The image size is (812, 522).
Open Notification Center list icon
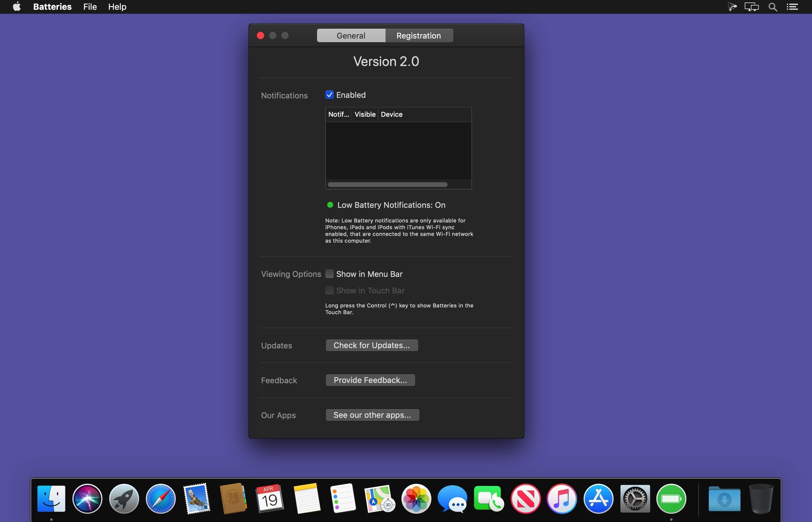click(x=792, y=7)
